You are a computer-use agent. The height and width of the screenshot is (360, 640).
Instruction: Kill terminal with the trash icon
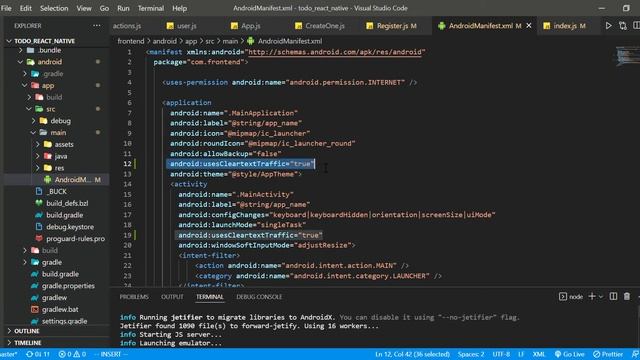tap(627, 297)
